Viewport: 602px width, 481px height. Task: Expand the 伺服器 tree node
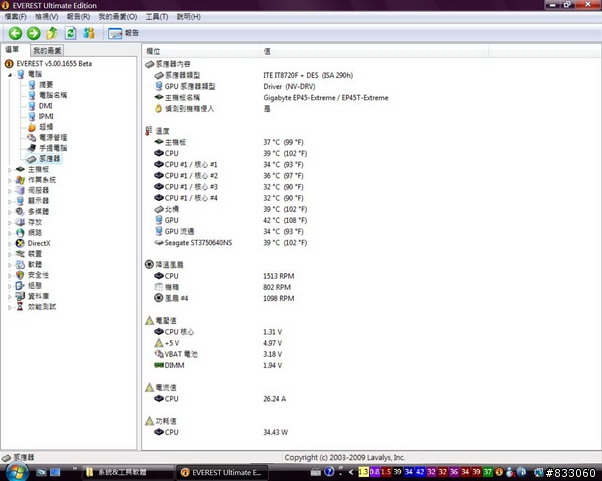pyautogui.click(x=10, y=190)
